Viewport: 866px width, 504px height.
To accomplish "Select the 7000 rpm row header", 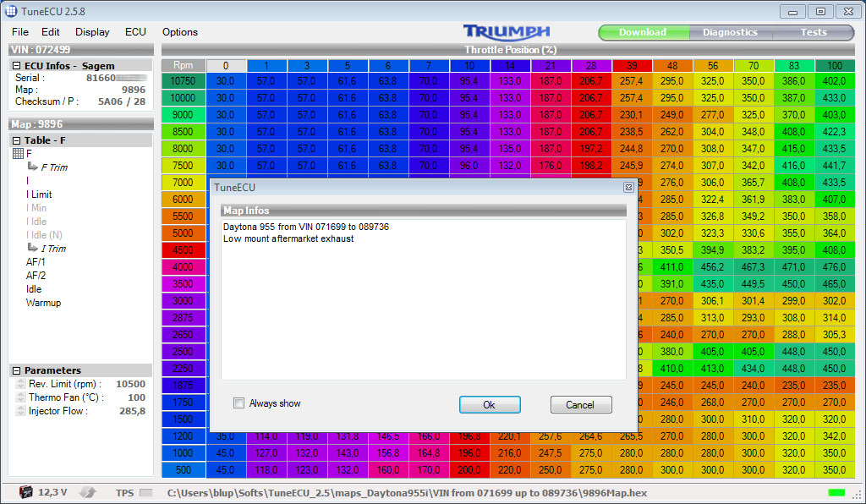I will [x=183, y=182].
